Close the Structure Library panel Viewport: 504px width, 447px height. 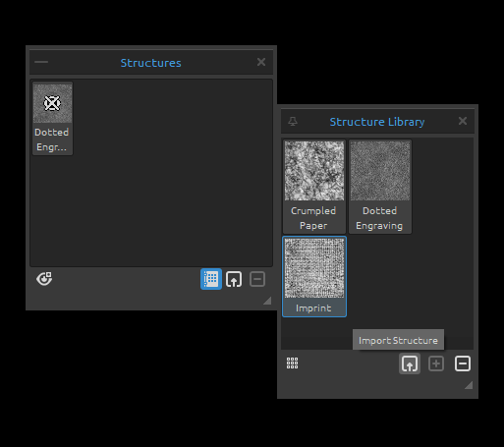(x=463, y=121)
